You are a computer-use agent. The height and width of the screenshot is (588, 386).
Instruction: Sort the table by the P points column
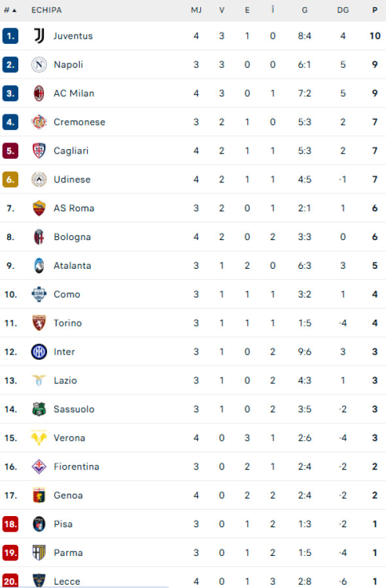374,10
